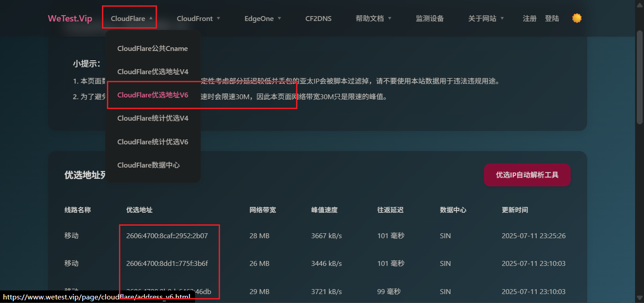Click the page vertical scrollbar thumb
This screenshot has height=303, width=644.
click(640, 77)
